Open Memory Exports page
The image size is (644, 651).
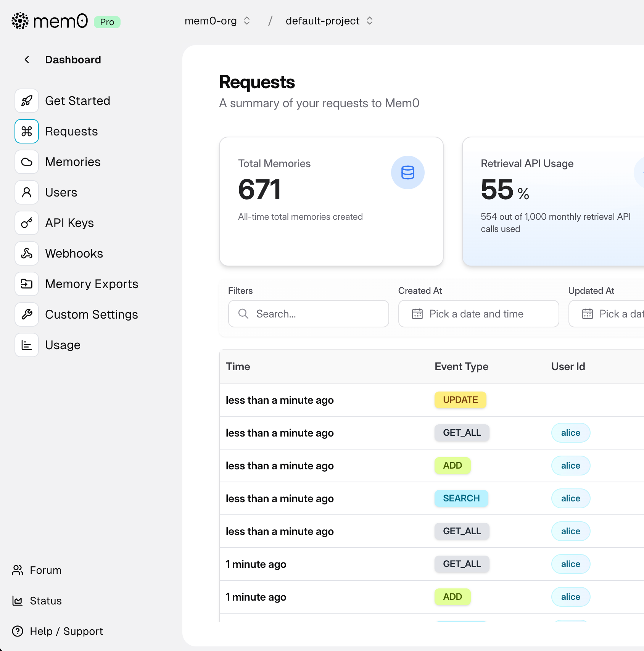(x=92, y=284)
